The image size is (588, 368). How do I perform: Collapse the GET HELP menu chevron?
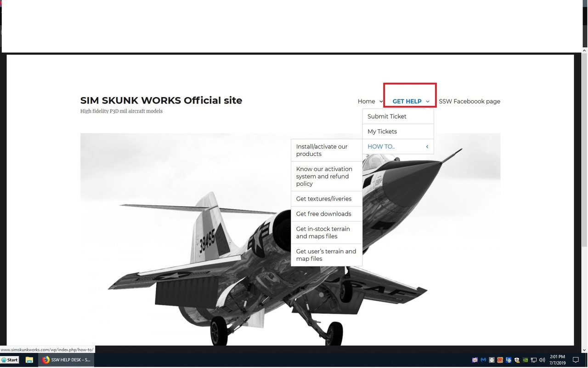(427, 102)
